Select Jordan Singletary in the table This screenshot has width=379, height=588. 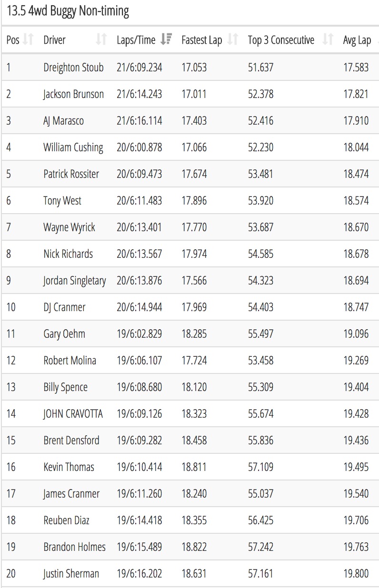(74, 281)
